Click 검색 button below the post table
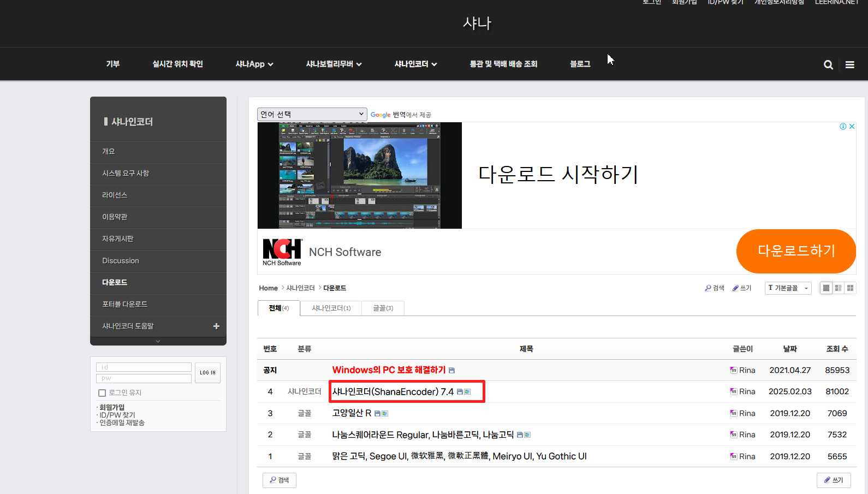This screenshot has height=494, width=868. click(x=280, y=480)
